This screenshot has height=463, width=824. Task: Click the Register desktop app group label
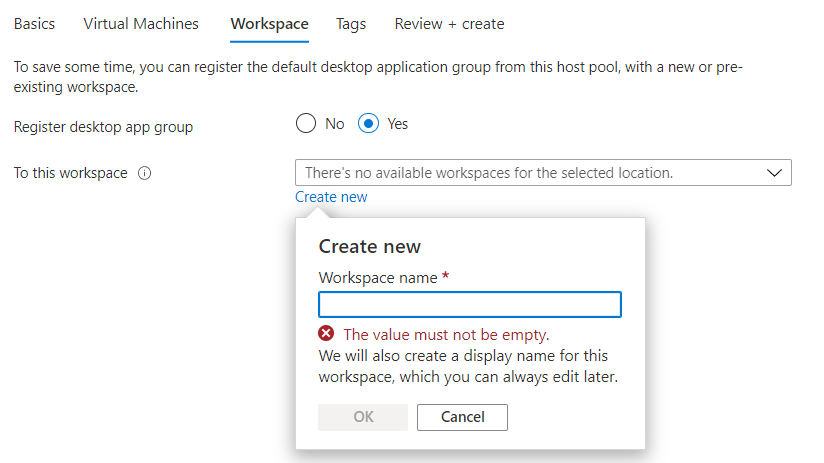[x=104, y=127]
